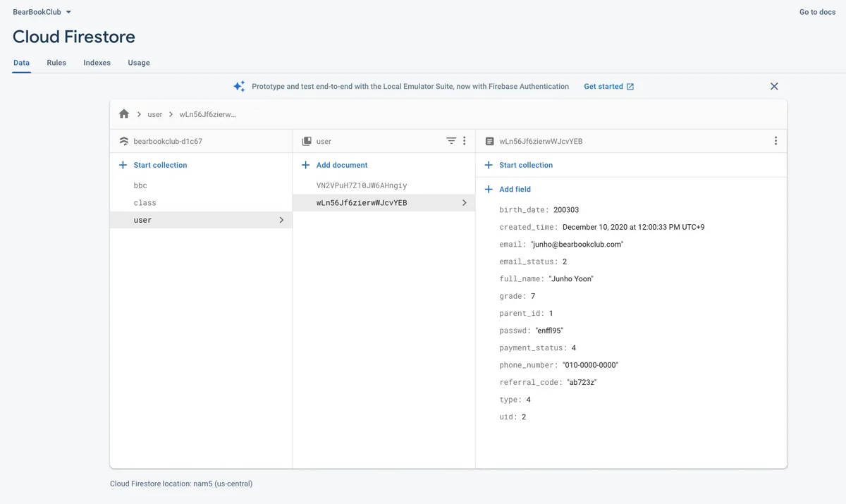Click the chevron on the wLn56Jf6zierwWJcvYEB row
Viewport: 846px width, 504px height.
tap(464, 203)
